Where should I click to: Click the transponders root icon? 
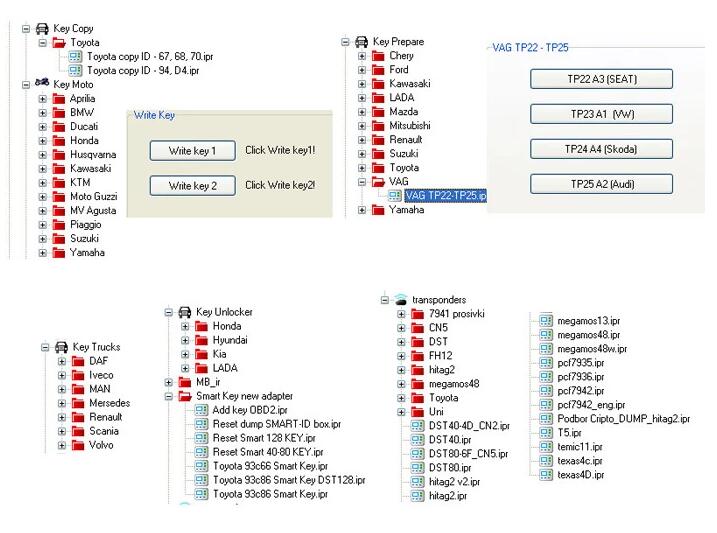pyautogui.click(x=401, y=300)
